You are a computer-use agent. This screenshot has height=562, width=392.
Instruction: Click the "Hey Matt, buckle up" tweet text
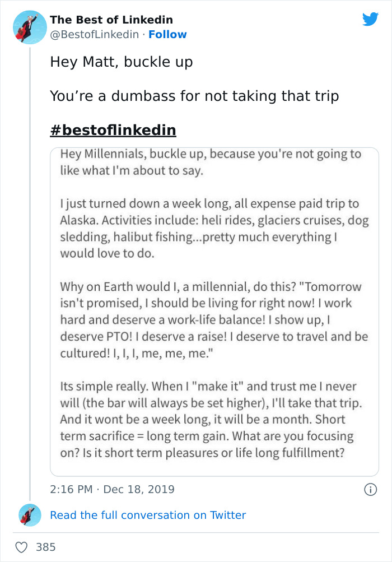[122, 62]
